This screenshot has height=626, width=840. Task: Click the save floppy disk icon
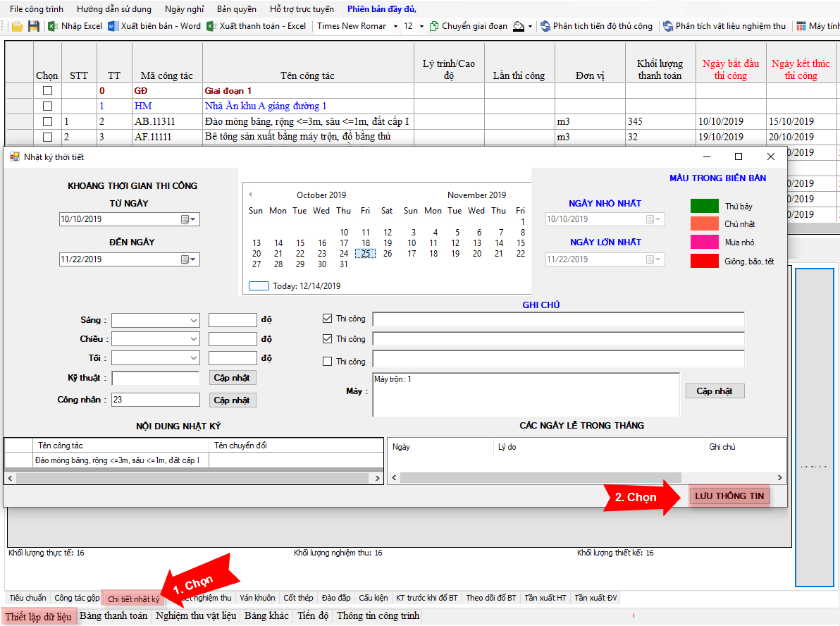tap(33, 26)
